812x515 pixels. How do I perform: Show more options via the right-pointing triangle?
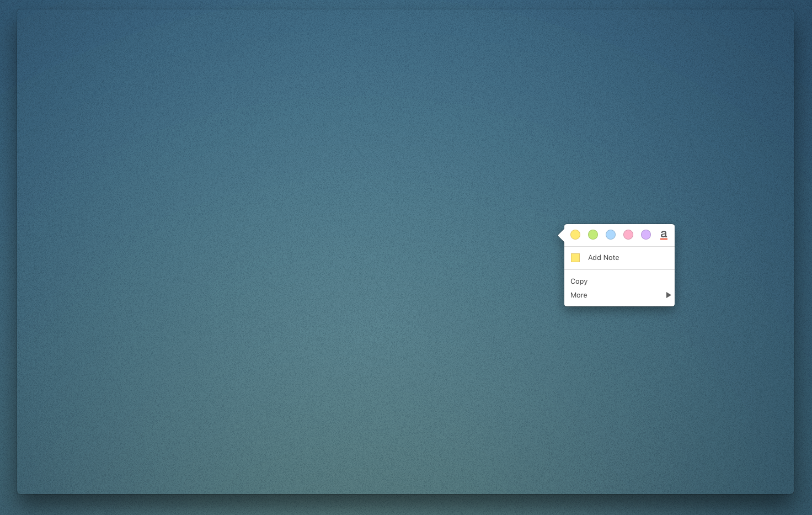[x=668, y=295]
